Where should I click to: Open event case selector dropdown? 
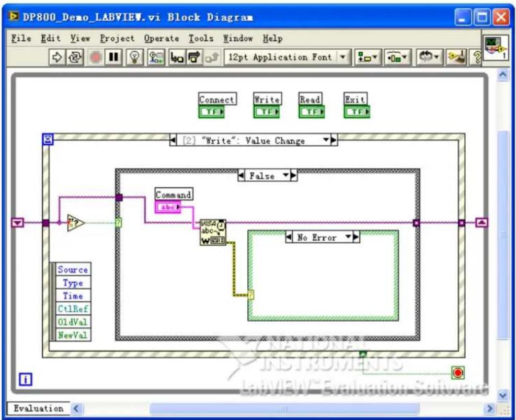coord(326,140)
